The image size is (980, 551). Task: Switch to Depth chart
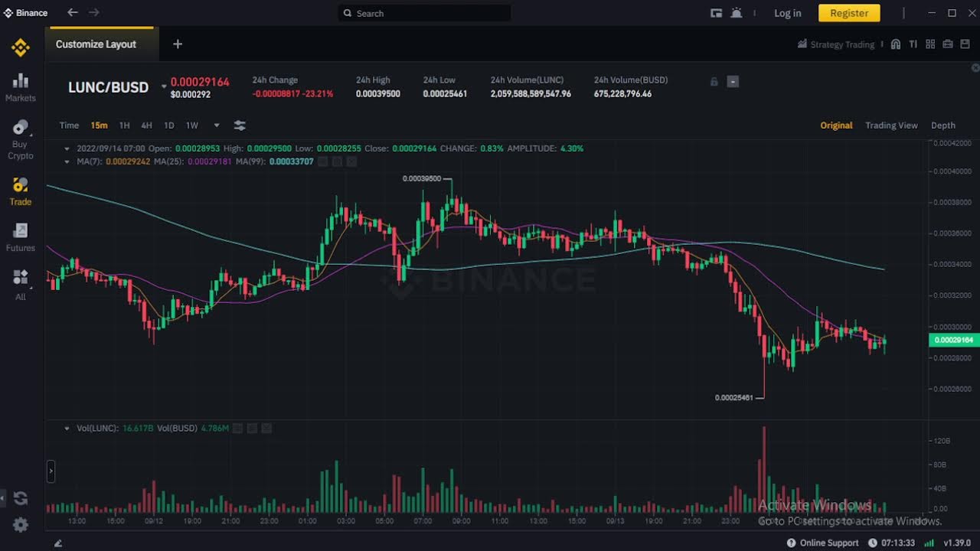click(943, 126)
